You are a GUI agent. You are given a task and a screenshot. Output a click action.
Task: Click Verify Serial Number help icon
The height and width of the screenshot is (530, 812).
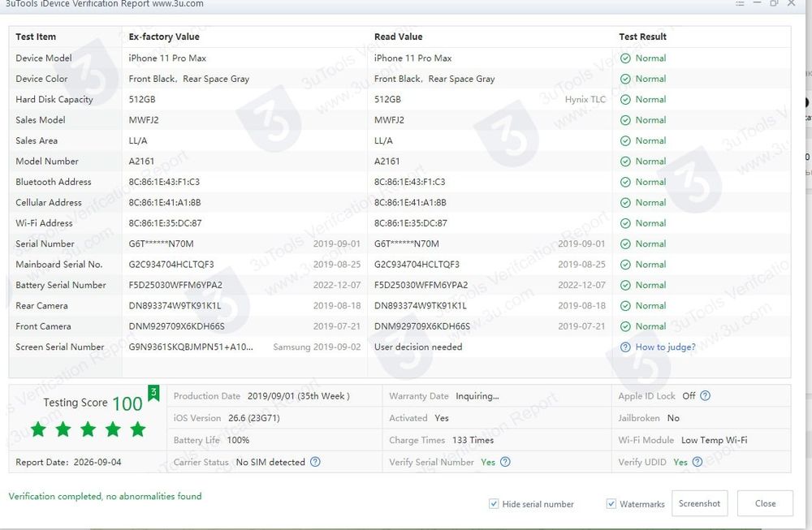[x=505, y=462]
